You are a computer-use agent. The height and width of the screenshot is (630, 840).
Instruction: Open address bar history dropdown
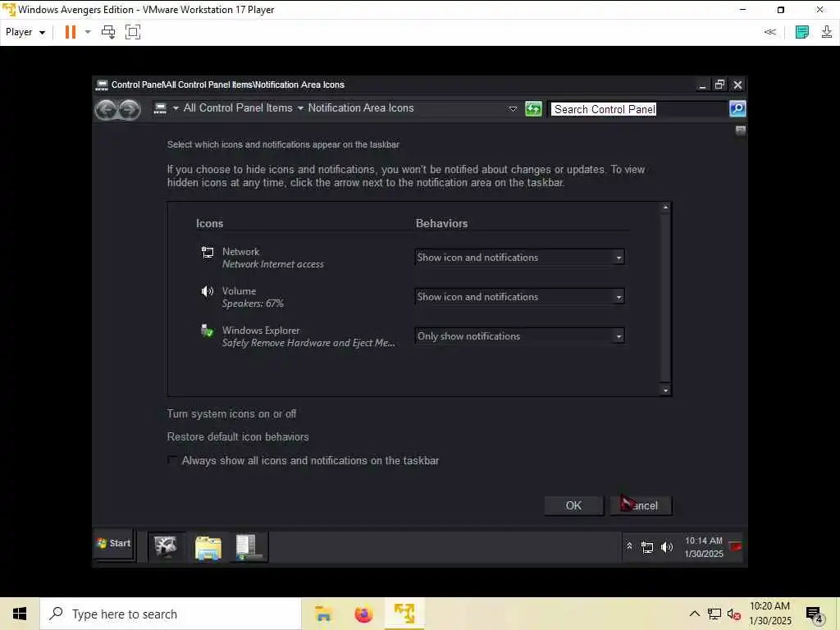click(x=513, y=109)
